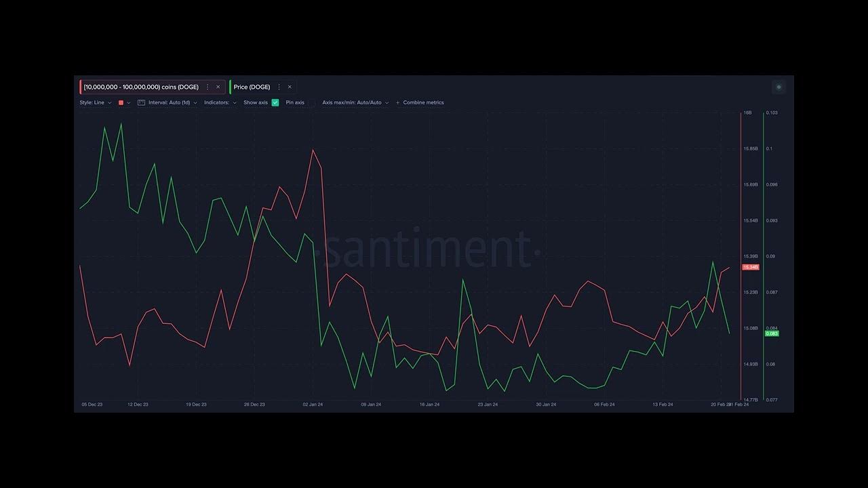Remove the coins (DOGE) metric chip
Image resolution: width=868 pixels, height=488 pixels.
click(218, 87)
